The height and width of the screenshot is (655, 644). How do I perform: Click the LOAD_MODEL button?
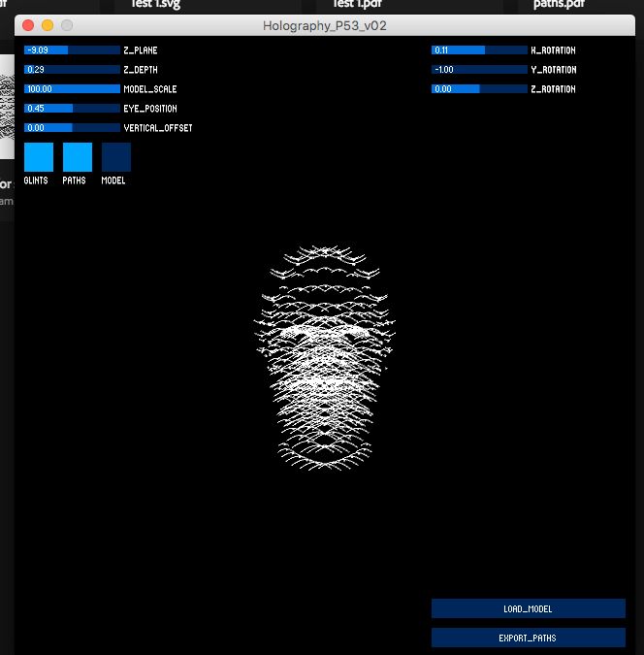pyautogui.click(x=529, y=608)
